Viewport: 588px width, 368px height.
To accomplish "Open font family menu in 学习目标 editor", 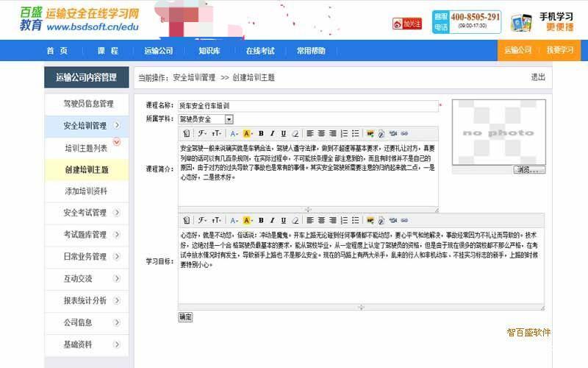I will pyautogui.click(x=203, y=220).
